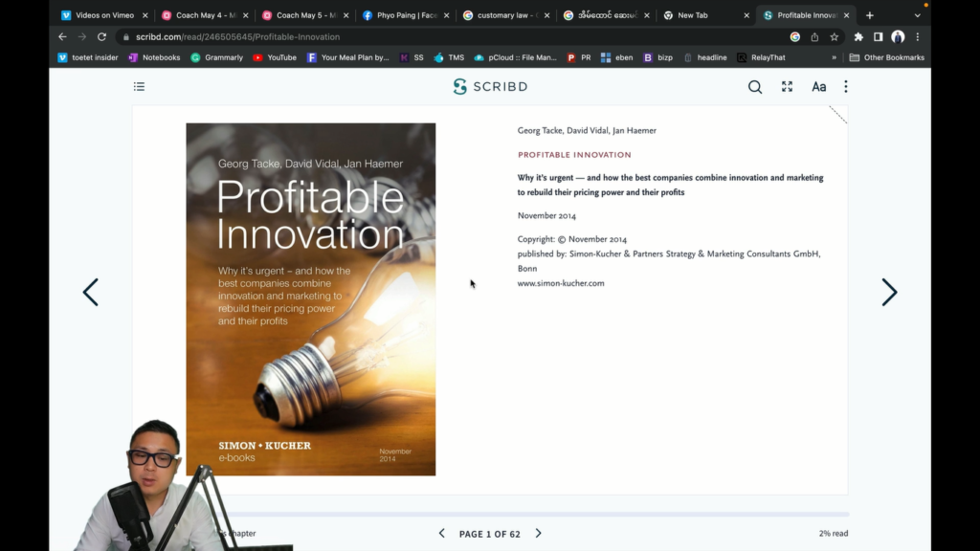Bookmark this page with the star icon
The height and width of the screenshot is (551, 980).
click(x=834, y=37)
